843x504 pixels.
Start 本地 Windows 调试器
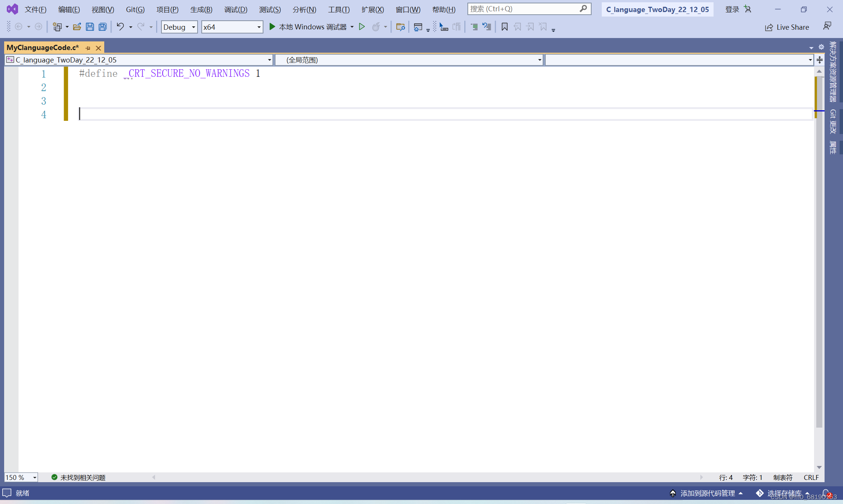308,27
